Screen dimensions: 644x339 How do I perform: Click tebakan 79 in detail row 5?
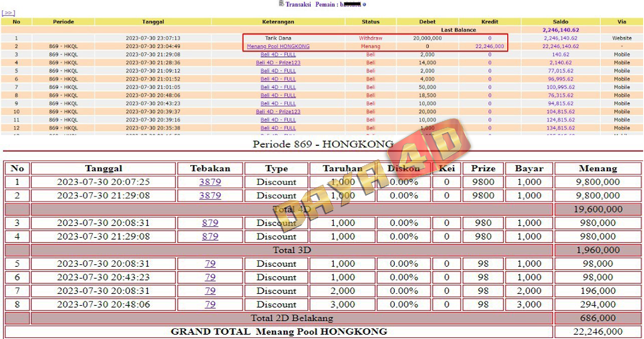pyautogui.click(x=210, y=264)
